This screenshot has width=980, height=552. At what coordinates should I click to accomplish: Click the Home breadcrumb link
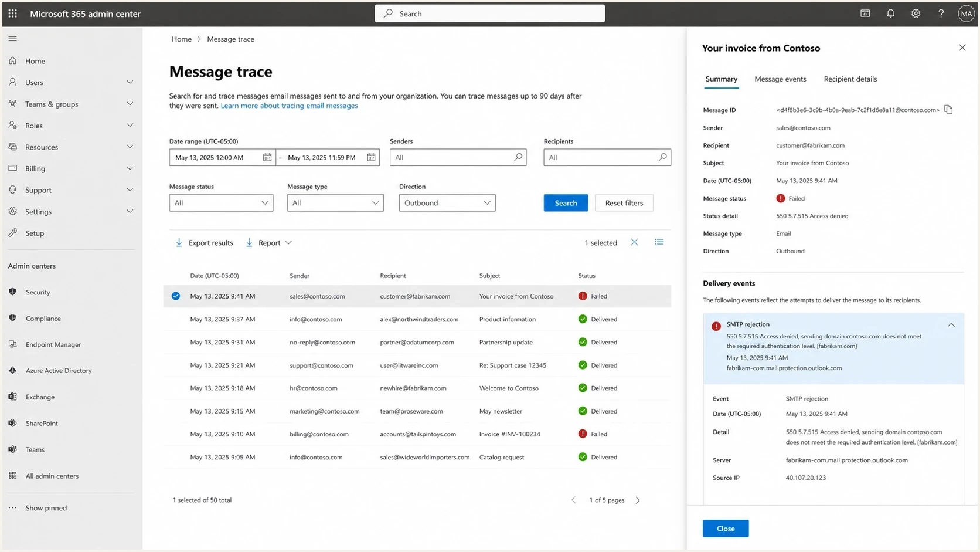point(181,39)
